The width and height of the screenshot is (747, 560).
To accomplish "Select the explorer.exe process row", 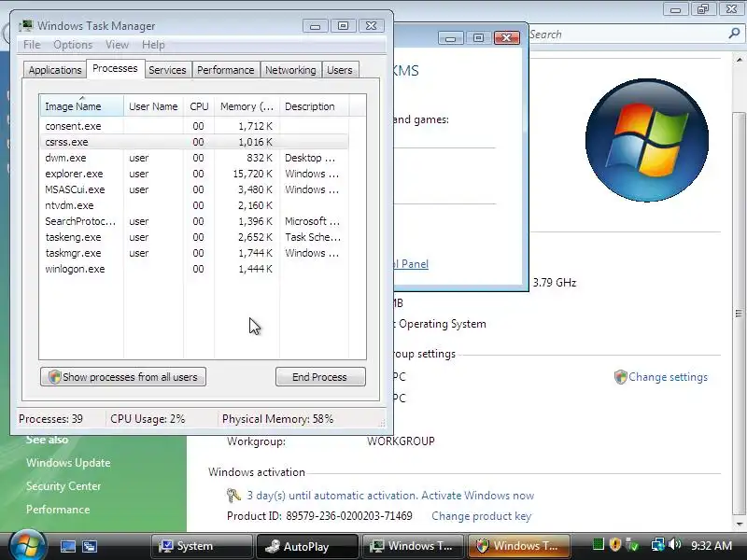I will coord(194,174).
